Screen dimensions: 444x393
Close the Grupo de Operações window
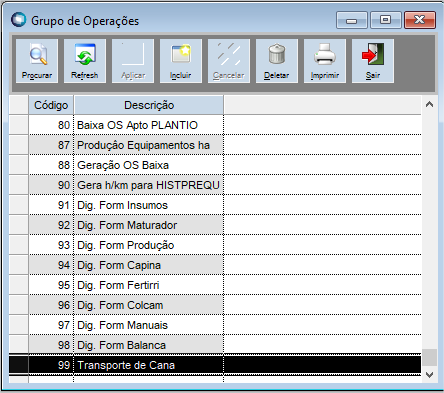(x=420, y=20)
